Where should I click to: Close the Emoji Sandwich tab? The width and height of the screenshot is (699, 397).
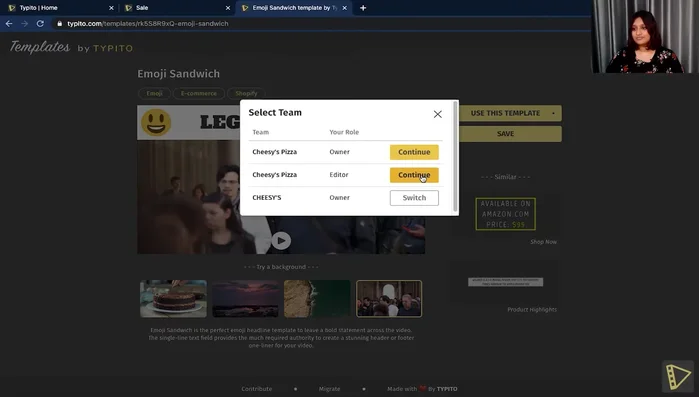click(x=345, y=8)
